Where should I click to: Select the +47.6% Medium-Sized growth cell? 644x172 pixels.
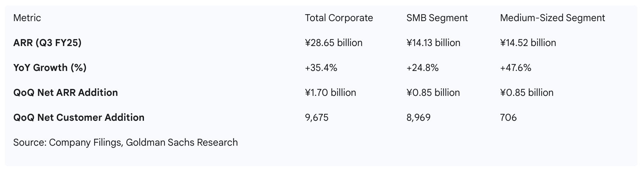[x=515, y=68]
